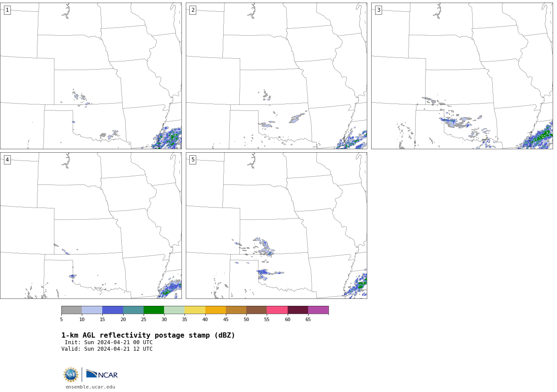
Task: Open the ensemble.ucar.edu link text
Action: pyautogui.click(x=91, y=387)
